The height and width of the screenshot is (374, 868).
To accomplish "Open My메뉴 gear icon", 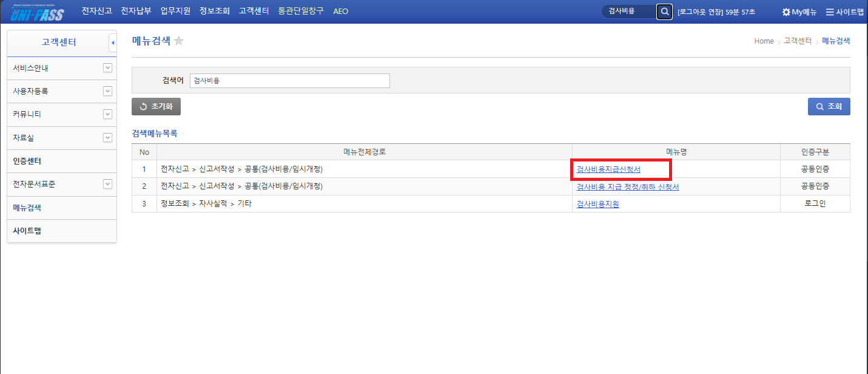I will coord(786,12).
